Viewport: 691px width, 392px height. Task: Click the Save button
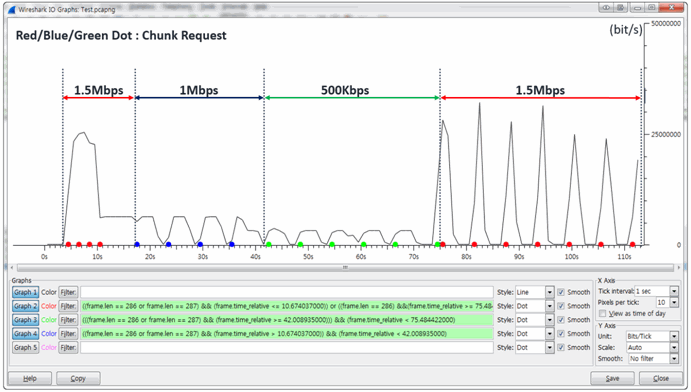[x=612, y=378]
